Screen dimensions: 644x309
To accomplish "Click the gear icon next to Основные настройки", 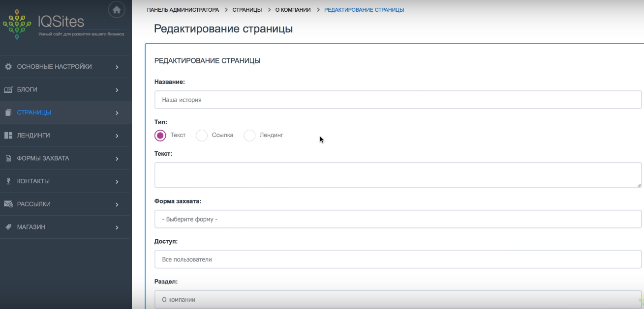I will pos(8,66).
